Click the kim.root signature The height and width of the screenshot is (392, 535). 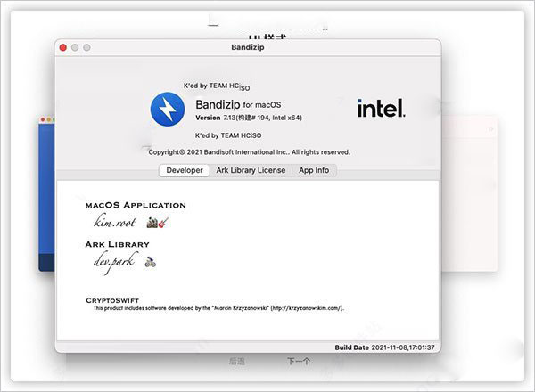pos(115,221)
